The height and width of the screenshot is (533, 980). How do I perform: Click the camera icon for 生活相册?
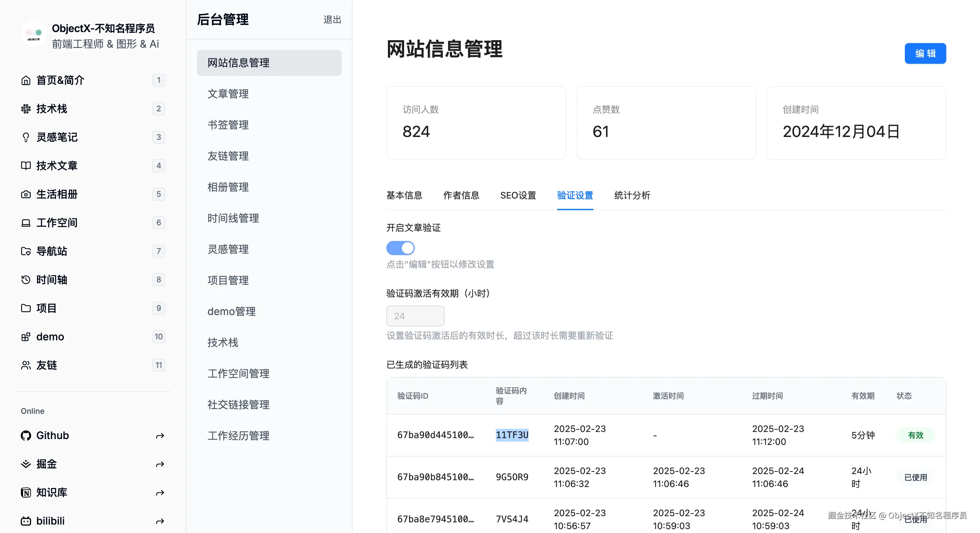point(26,194)
